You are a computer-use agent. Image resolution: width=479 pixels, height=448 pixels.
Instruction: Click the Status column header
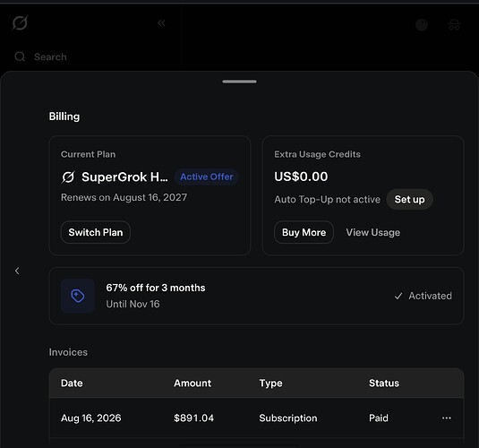[x=384, y=383]
